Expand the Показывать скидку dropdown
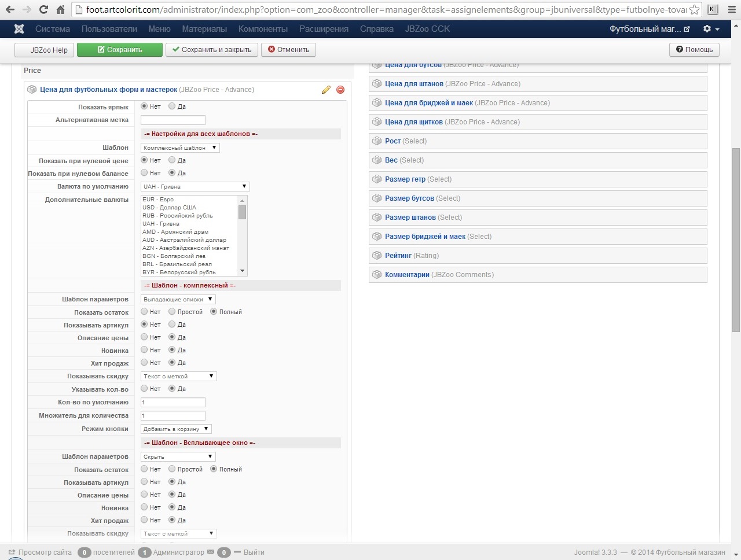This screenshot has width=741, height=560. tap(178, 377)
